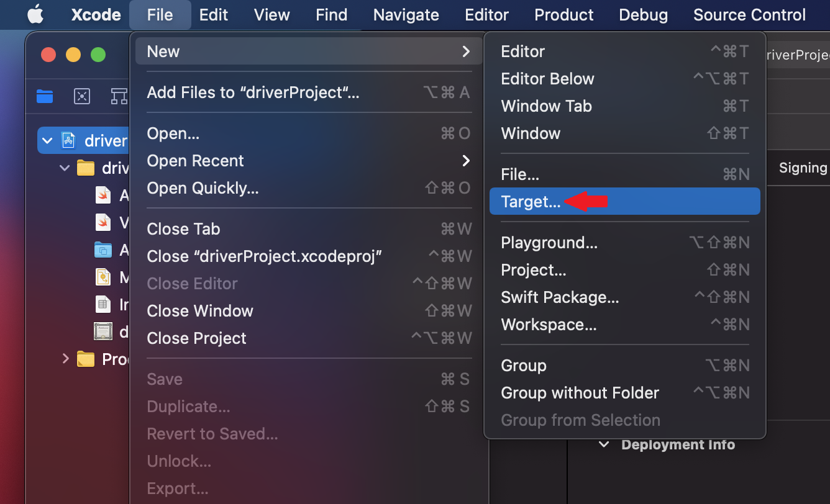Choose Close Project from File menu
The height and width of the screenshot is (504, 830).
tap(196, 338)
